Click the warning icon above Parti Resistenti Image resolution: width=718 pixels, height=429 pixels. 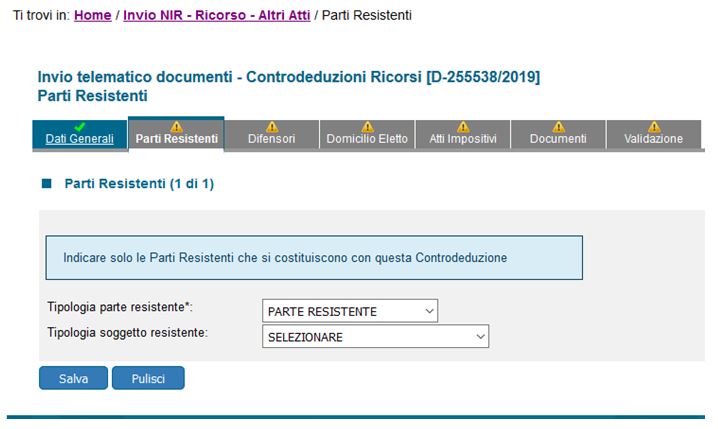[x=176, y=126]
